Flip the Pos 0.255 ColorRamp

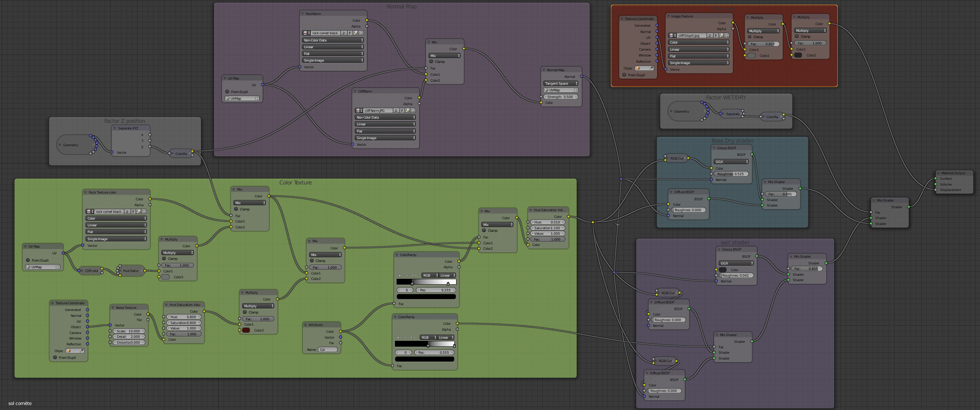point(414,275)
